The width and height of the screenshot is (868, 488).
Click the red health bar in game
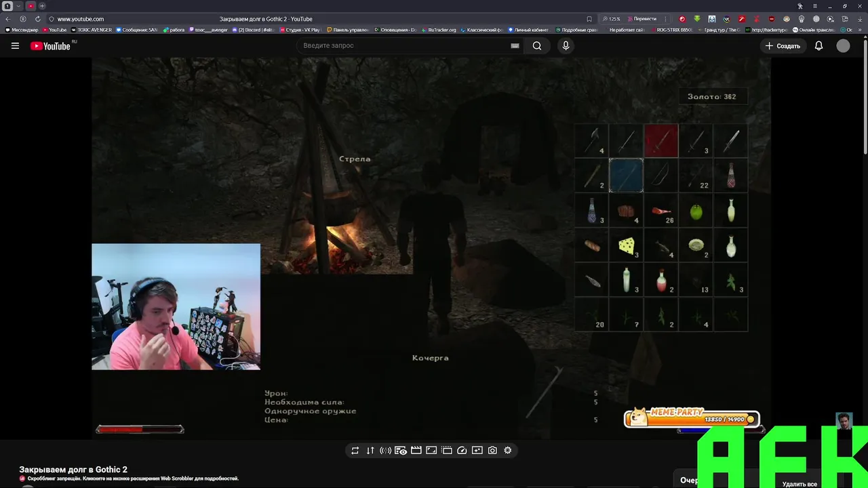(x=140, y=429)
